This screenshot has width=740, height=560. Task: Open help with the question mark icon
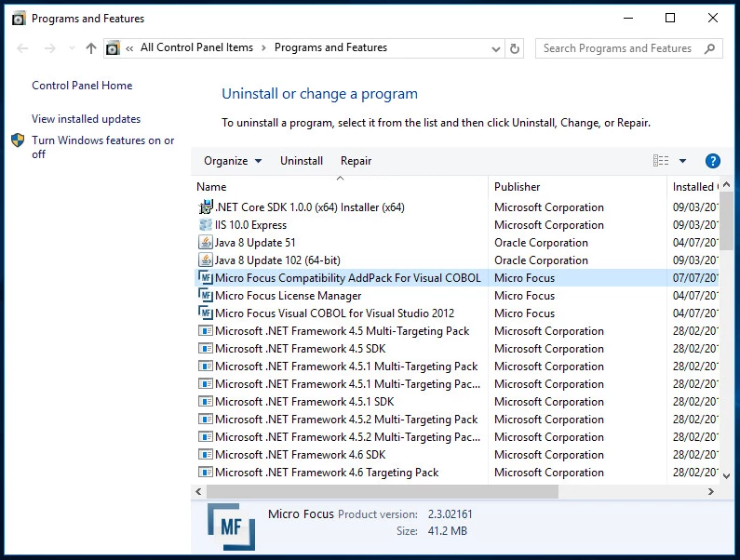[x=713, y=161]
